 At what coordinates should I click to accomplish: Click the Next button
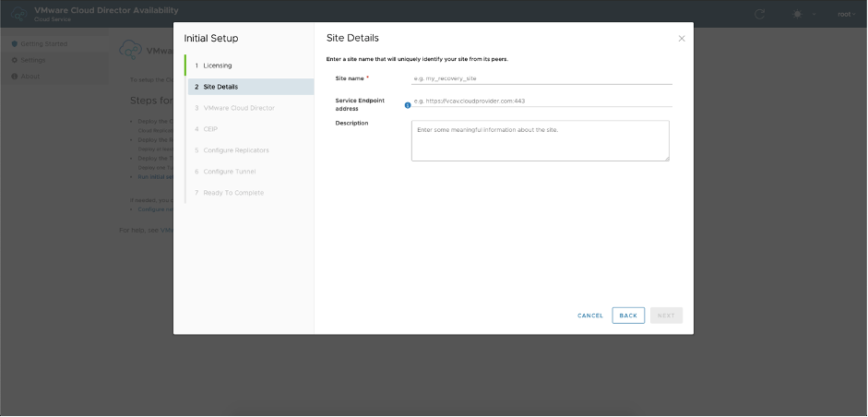pyautogui.click(x=666, y=316)
